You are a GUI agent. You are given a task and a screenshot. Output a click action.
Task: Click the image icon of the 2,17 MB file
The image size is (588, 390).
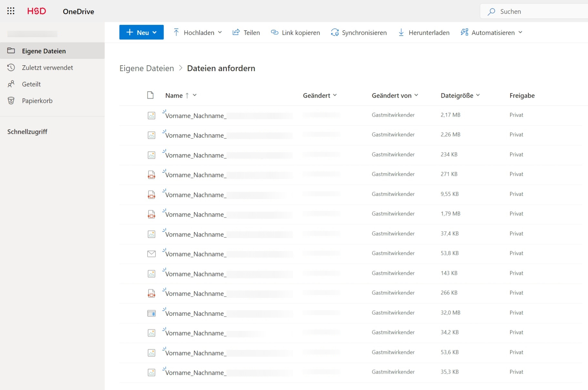(151, 115)
